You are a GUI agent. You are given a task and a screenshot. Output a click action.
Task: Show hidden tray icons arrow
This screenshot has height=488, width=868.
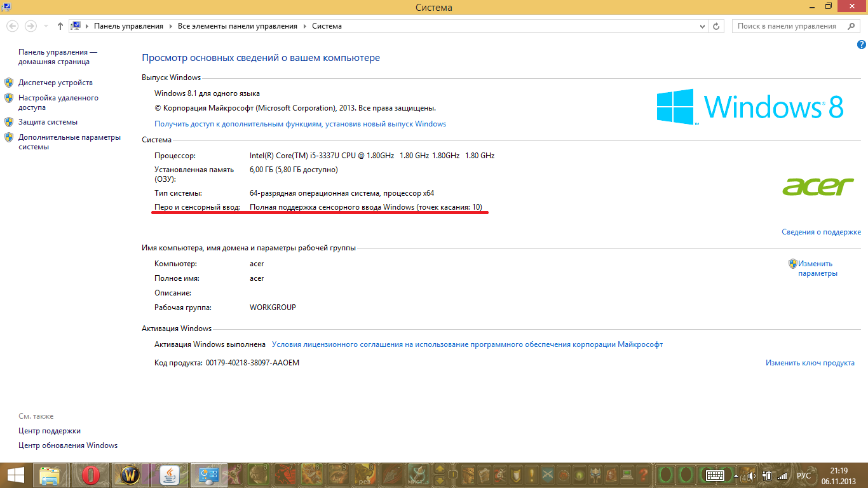coord(737,475)
